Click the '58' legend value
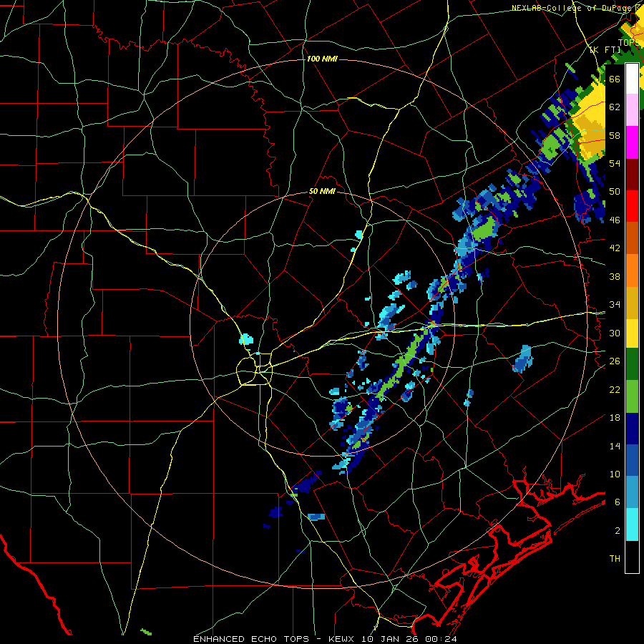Viewport: 644px width, 644px height. (x=615, y=135)
